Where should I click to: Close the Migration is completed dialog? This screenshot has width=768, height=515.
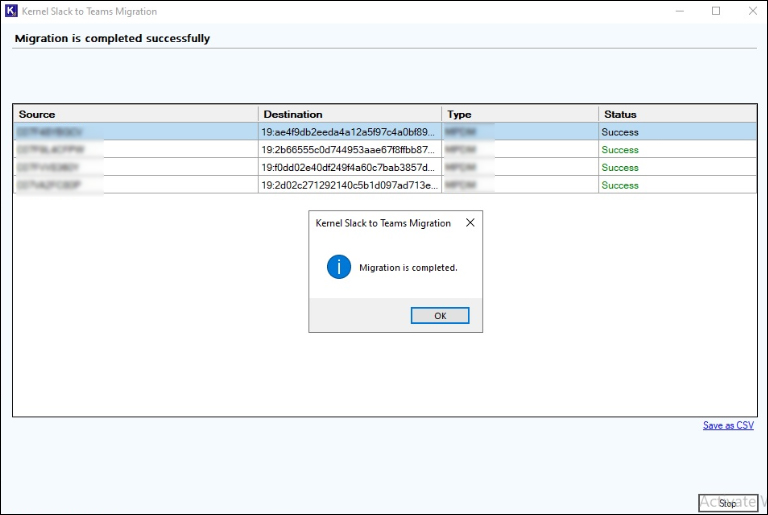click(470, 223)
